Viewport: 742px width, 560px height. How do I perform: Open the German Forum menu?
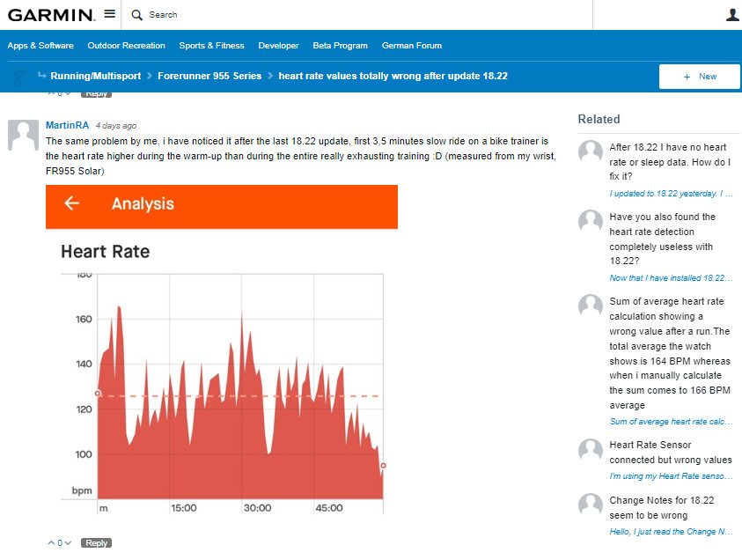(412, 46)
